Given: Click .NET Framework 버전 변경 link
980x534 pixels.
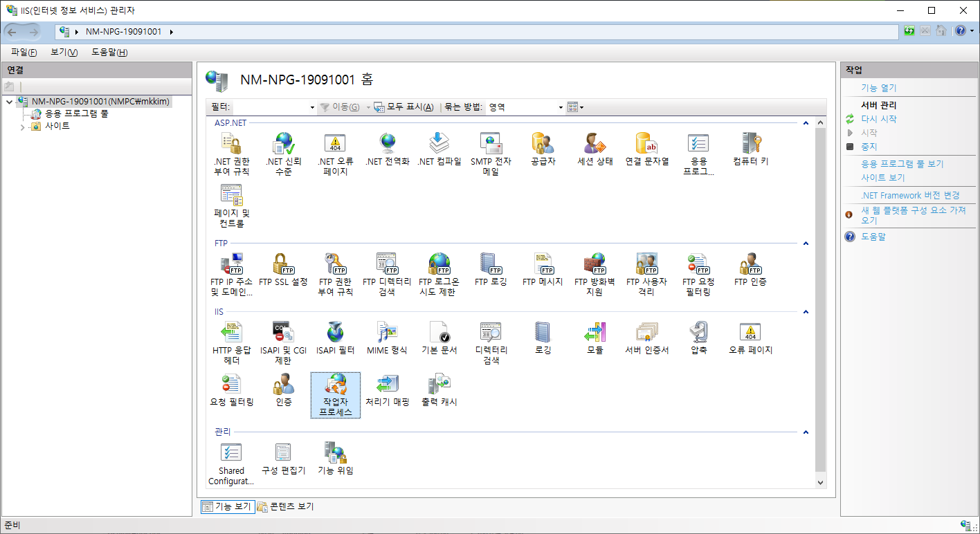Looking at the screenshot, I should 910,195.
